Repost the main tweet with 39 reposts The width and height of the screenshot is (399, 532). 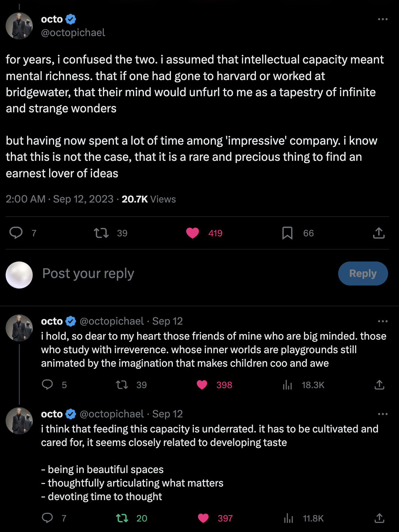101,233
